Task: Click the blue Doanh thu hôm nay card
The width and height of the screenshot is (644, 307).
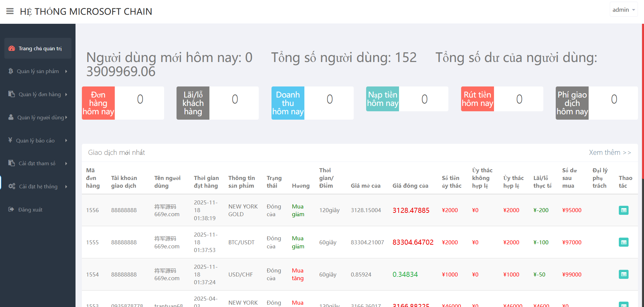Action: [288, 103]
